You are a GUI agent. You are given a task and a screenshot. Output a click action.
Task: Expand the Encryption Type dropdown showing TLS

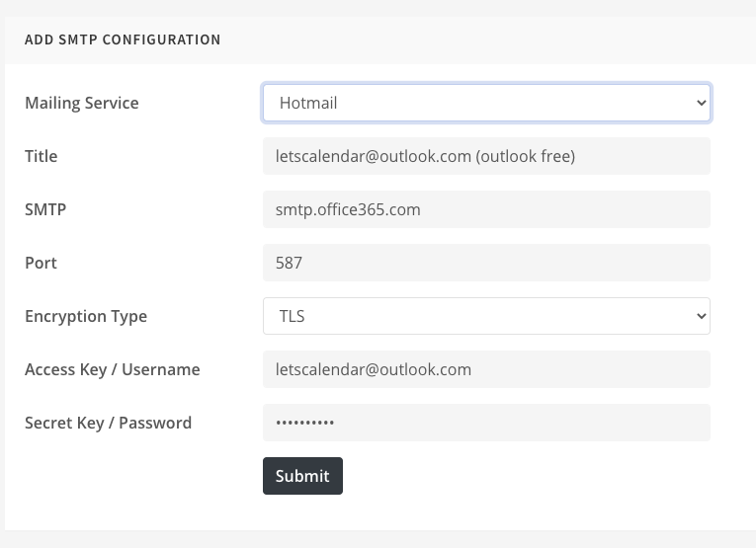point(486,316)
